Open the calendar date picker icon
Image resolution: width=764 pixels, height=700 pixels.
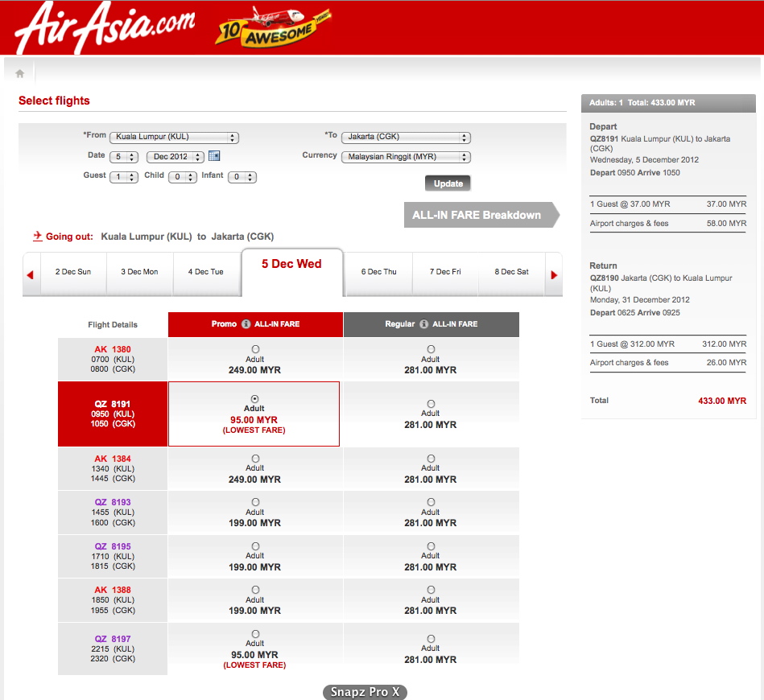click(x=214, y=156)
